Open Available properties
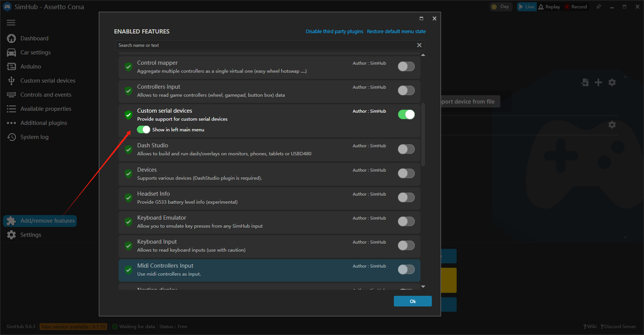Screen dimensions: 644x335 [46, 109]
